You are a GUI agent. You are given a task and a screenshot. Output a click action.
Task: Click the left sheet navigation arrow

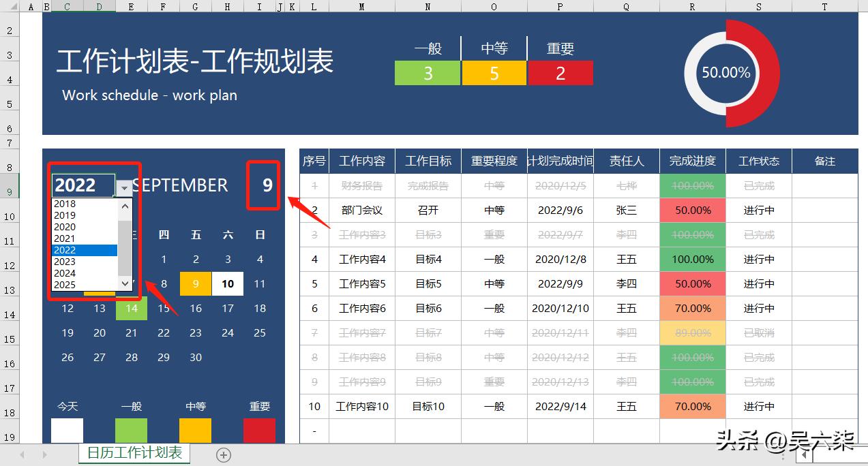22,454
